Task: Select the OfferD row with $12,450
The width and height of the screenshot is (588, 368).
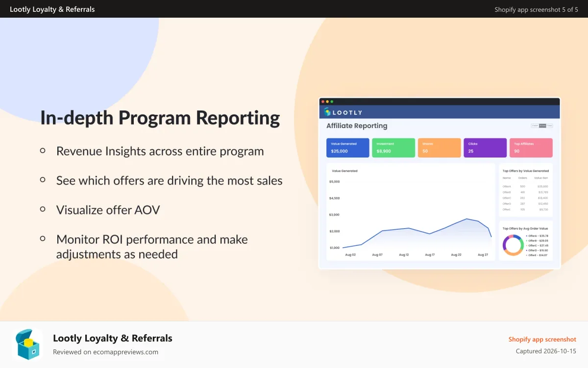Action: (x=525, y=204)
